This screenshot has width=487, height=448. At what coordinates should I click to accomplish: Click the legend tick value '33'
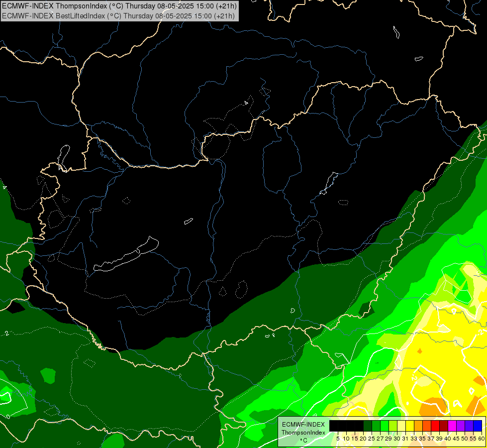pos(414,439)
